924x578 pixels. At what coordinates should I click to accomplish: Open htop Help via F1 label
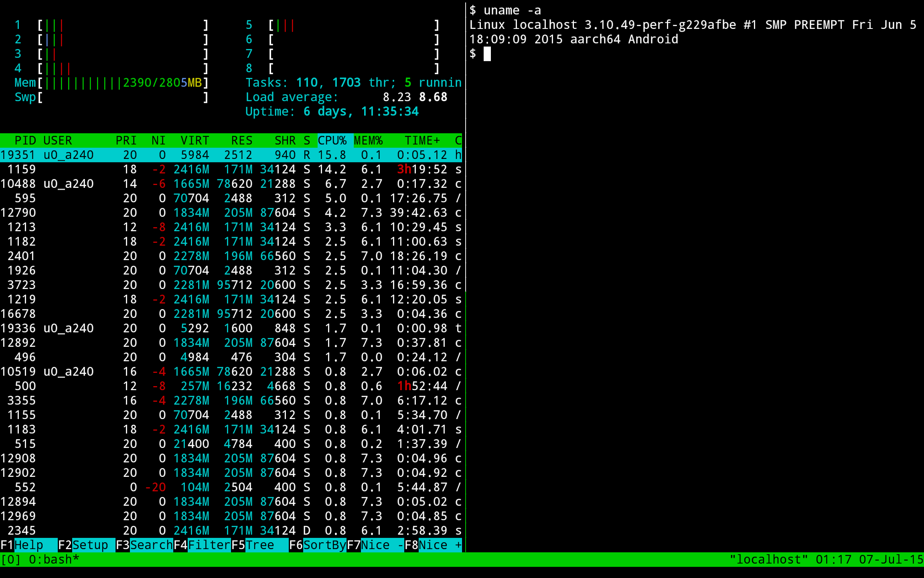tap(28, 545)
